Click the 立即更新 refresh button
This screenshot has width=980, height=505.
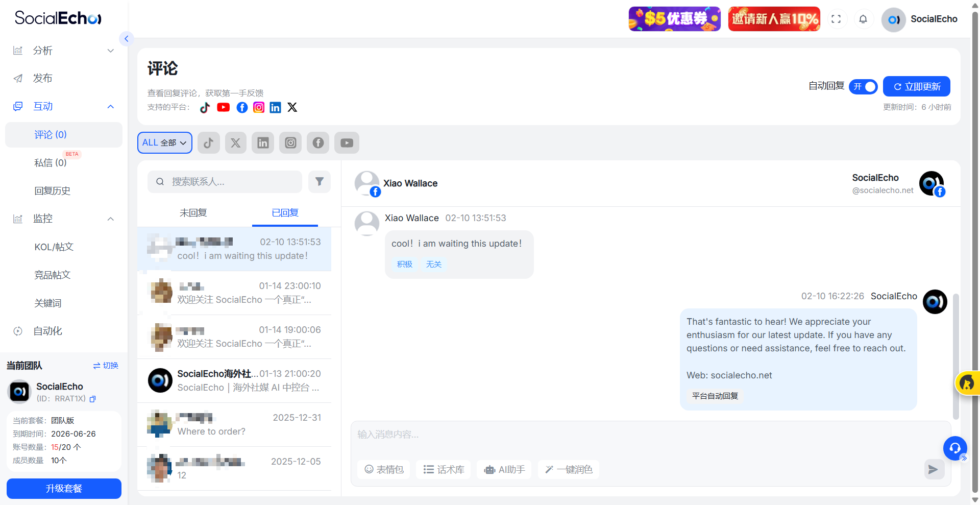917,86
